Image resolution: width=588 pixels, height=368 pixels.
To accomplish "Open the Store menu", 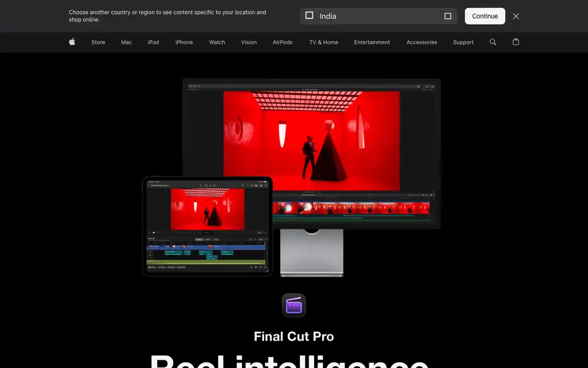I will click(98, 42).
